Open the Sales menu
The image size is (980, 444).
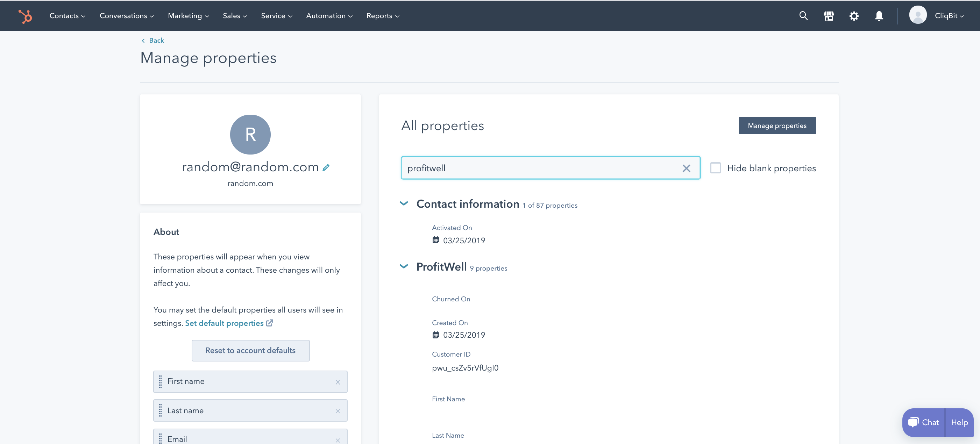pyautogui.click(x=235, y=16)
